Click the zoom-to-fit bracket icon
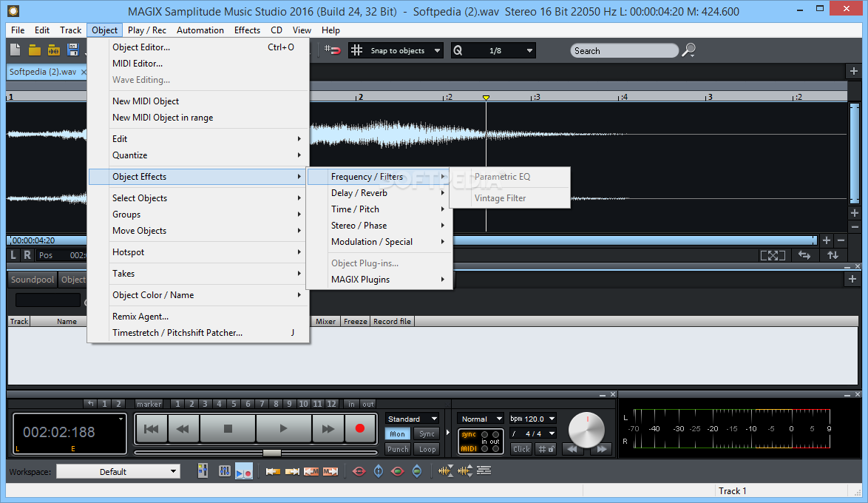This screenshot has width=868, height=503. (x=773, y=255)
